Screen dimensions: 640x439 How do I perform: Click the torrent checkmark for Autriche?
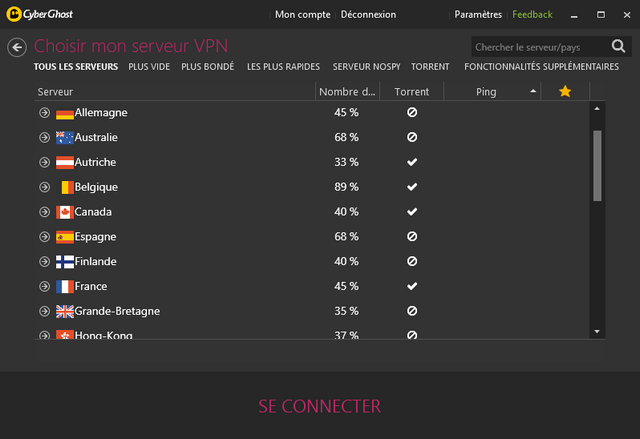click(412, 162)
